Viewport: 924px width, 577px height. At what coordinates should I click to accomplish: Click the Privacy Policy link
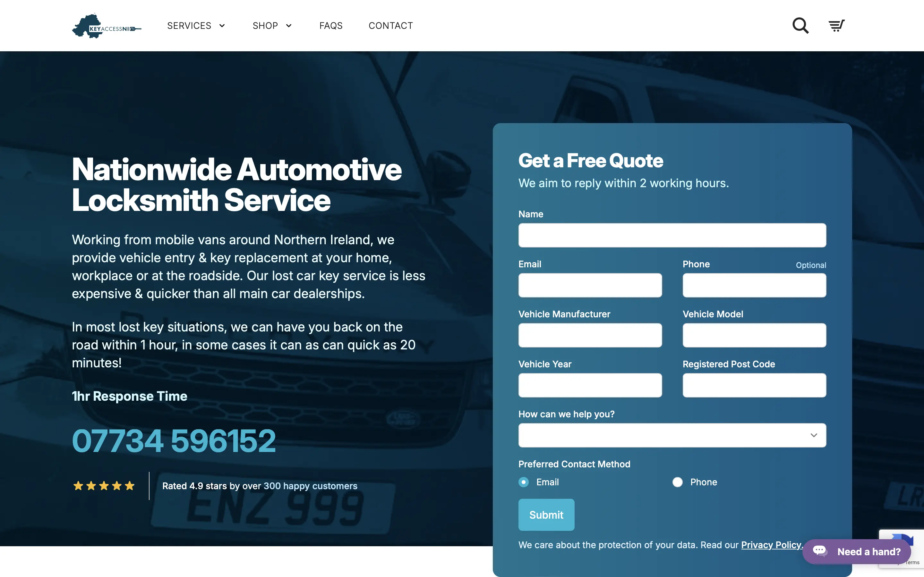coord(772,544)
